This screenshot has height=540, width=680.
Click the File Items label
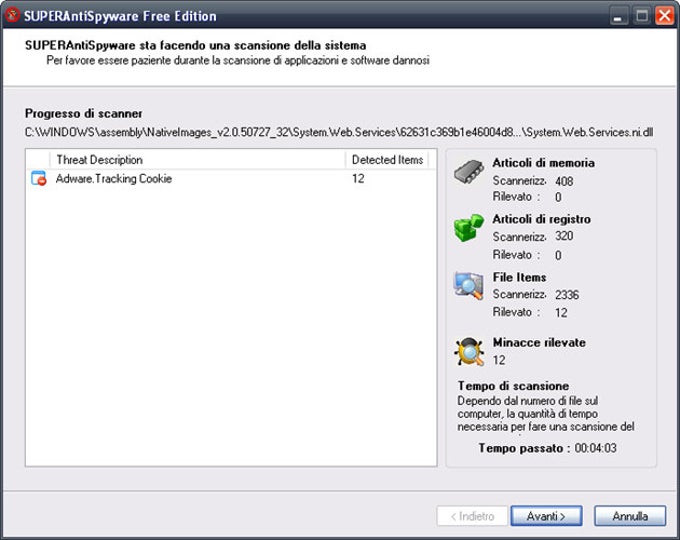pyautogui.click(x=519, y=277)
